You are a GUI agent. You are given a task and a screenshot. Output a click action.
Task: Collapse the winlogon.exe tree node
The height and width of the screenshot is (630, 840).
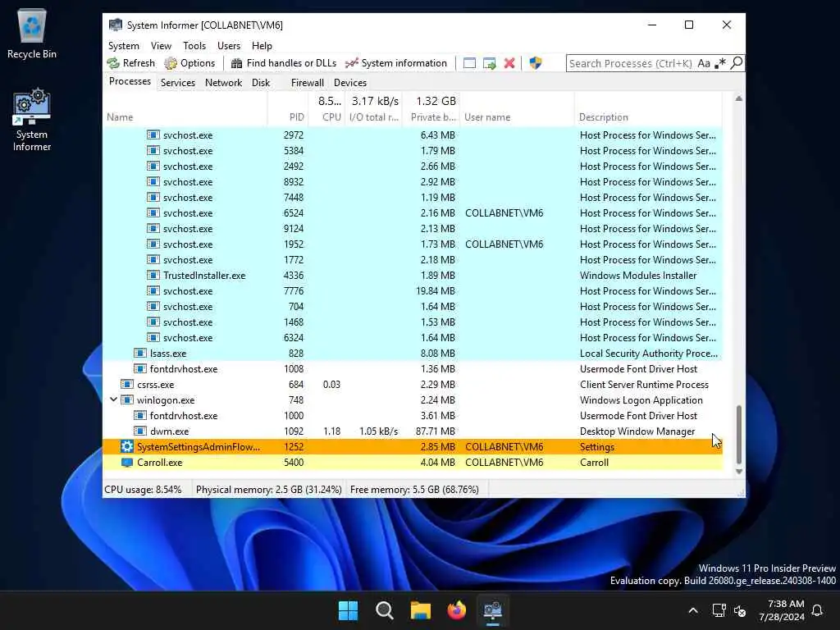click(x=113, y=399)
